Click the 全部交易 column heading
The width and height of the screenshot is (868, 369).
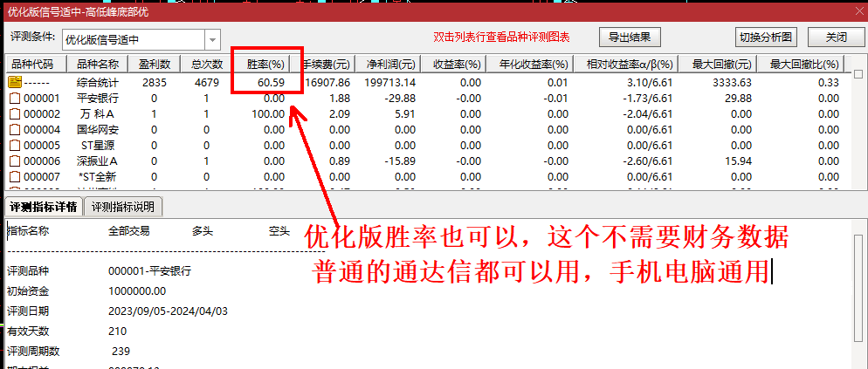129,232
